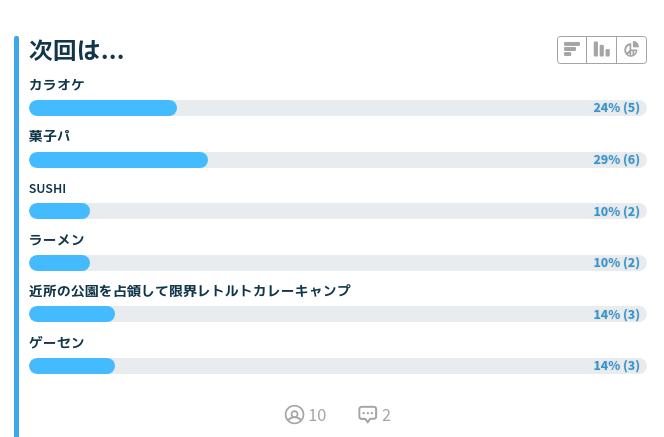Open the comments icon showing 2

[368, 415]
